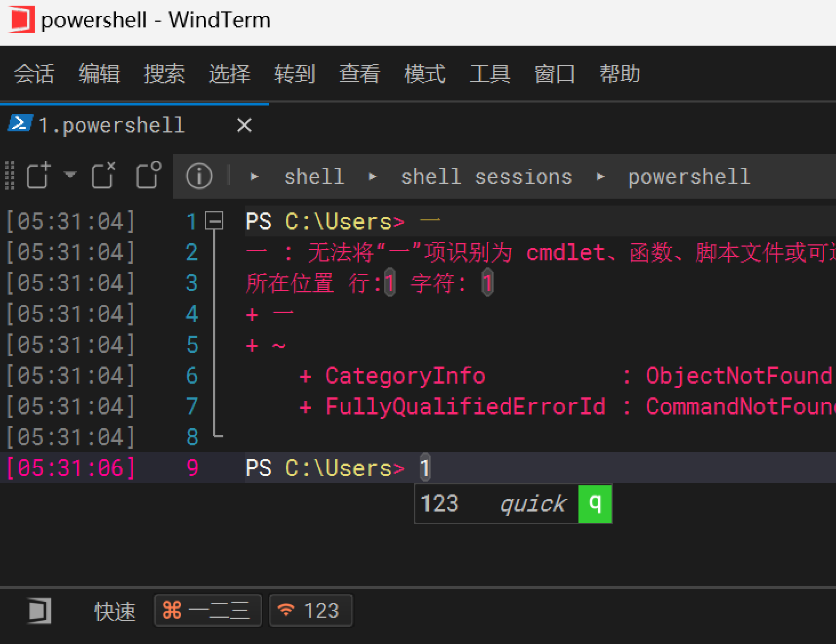Open the 帮助 menu
836x644 pixels.
coord(620,74)
